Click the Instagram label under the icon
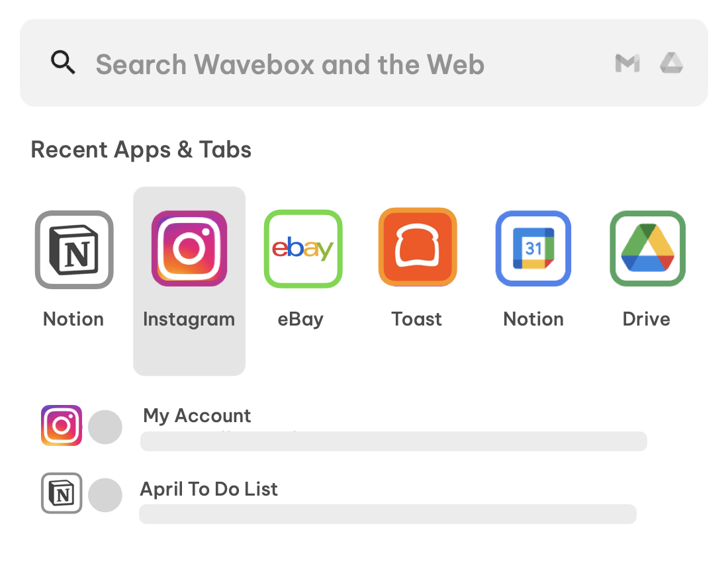728x577 pixels. [x=189, y=319]
